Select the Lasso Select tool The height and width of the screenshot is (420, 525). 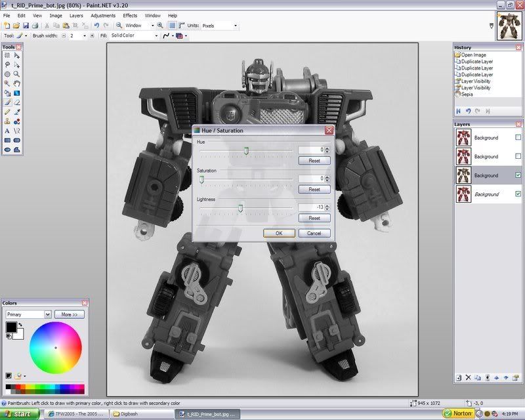coord(7,65)
